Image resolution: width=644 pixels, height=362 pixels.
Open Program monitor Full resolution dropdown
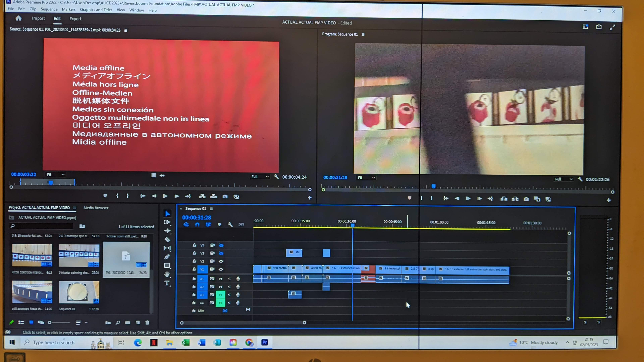564,179
